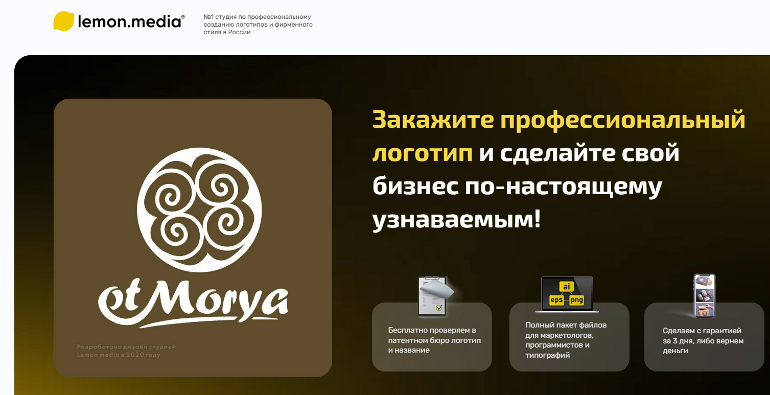The width and height of the screenshot is (770, 395).
Task: Click the yellow lemon icon in header
Action: pos(63,21)
